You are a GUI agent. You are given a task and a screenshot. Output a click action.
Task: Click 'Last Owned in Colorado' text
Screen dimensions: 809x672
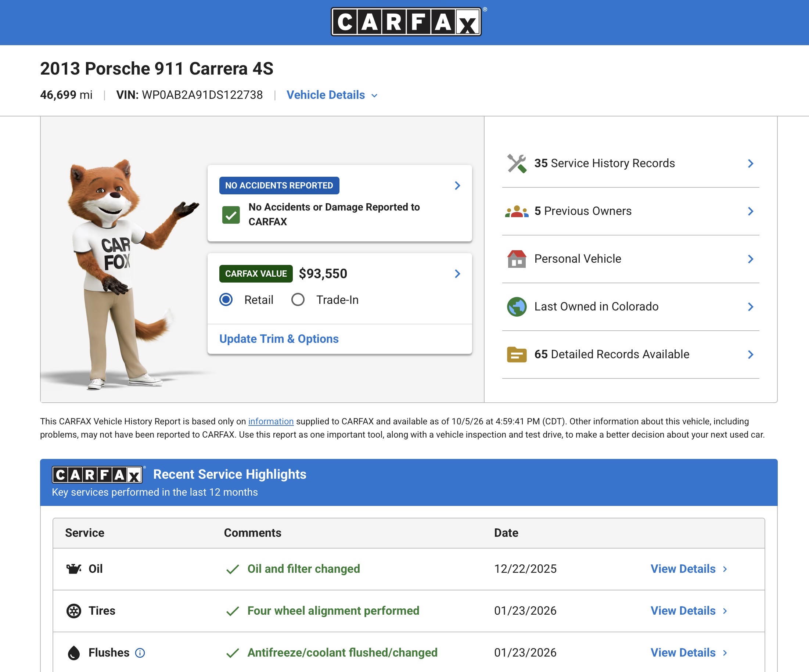[596, 307]
